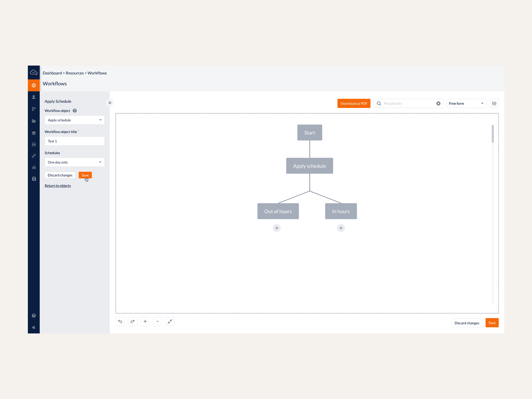532x399 pixels.
Task: Collapse the Apply Schedule side panel
Action: tap(110, 103)
